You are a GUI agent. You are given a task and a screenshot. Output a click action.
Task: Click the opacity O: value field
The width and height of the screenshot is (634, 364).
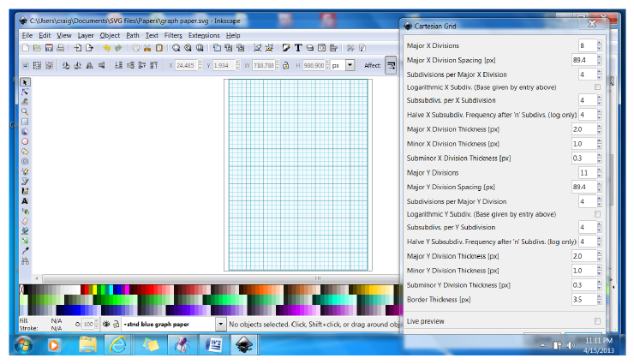pos(88,324)
